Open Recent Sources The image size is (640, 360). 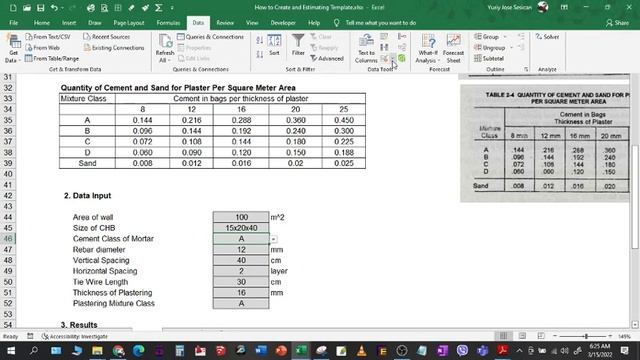[107, 37]
